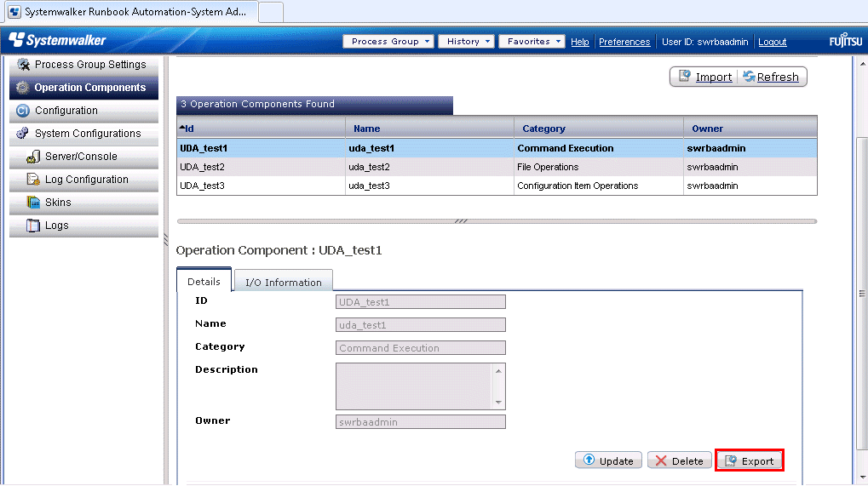Click the browser tab favicon

[x=14, y=12]
